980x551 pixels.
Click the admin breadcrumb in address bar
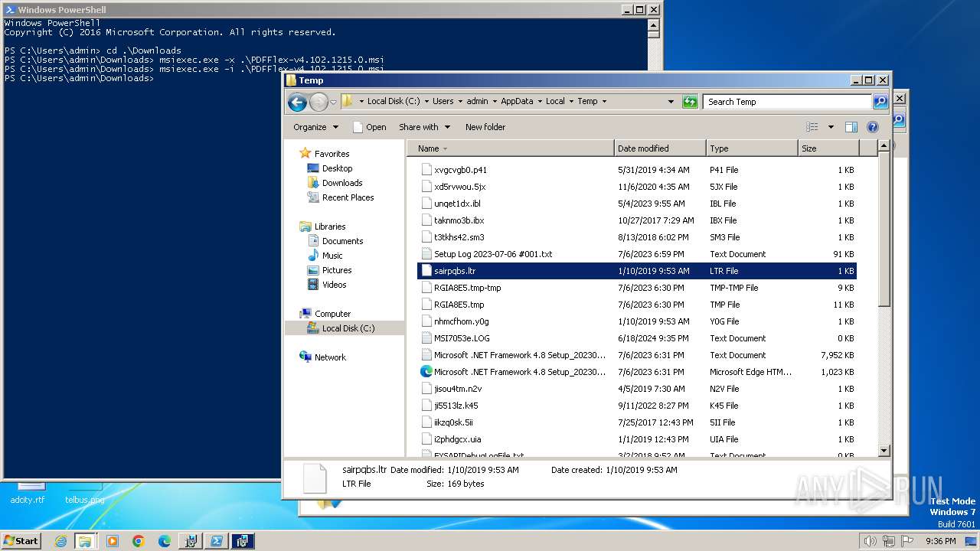477,101
